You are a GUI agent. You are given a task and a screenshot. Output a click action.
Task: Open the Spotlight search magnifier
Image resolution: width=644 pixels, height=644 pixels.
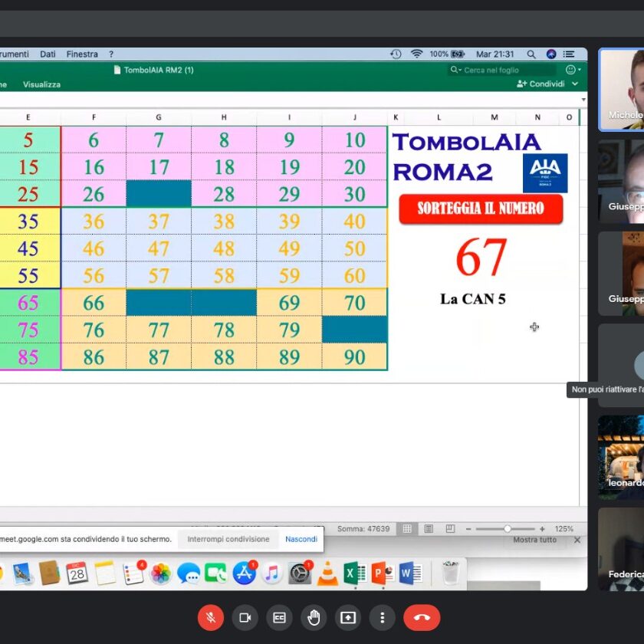[x=531, y=54]
